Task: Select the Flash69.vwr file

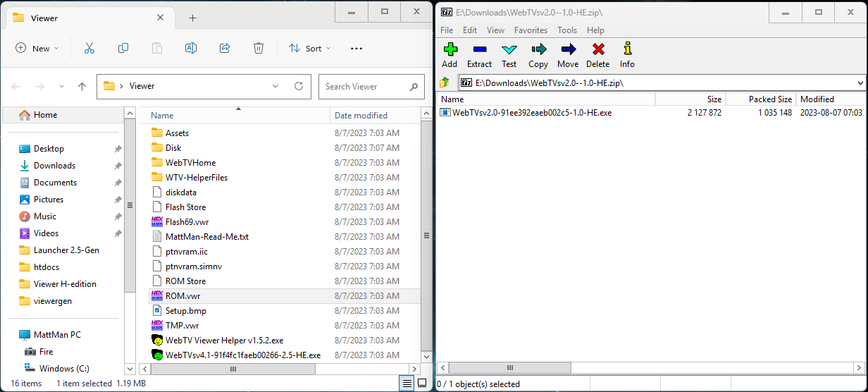Action: click(x=187, y=222)
